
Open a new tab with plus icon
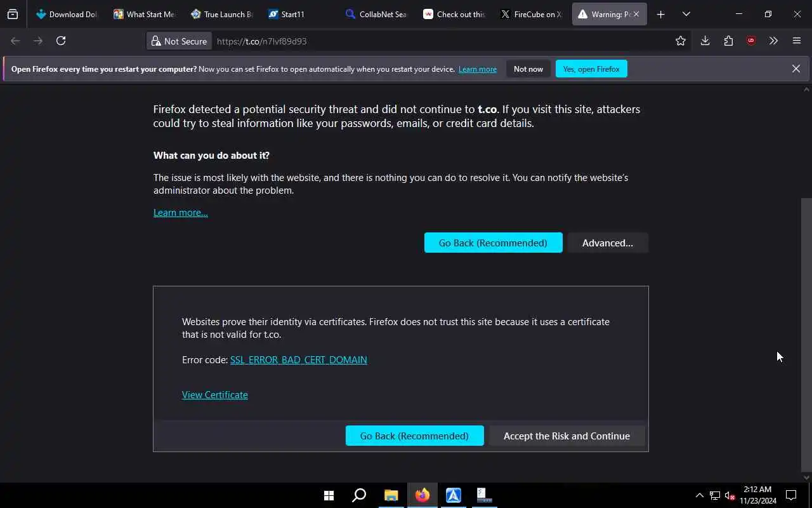click(x=660, y=14)
